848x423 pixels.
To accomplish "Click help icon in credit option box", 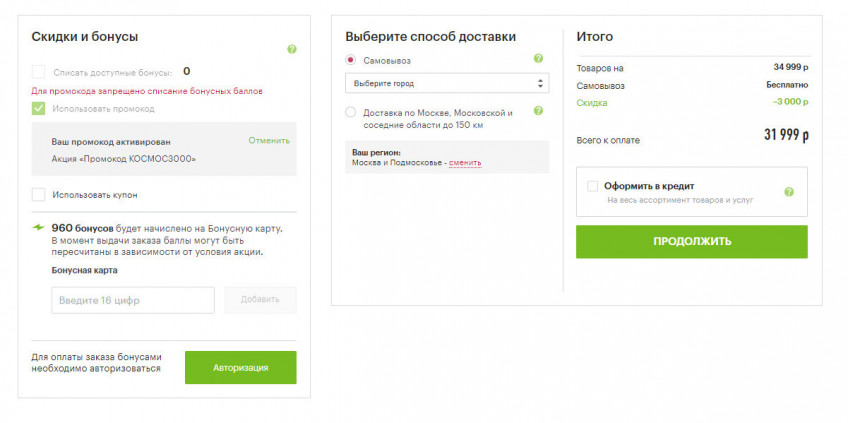I will (789, 191).
